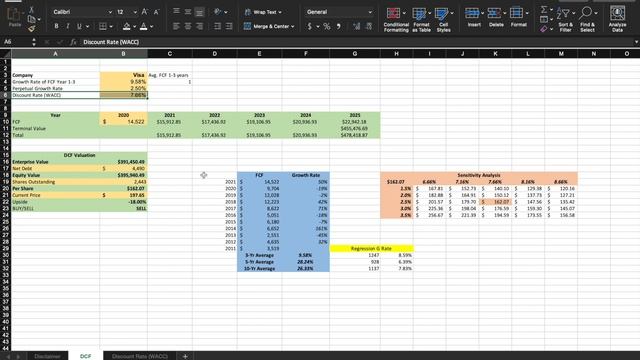Apply the Borders icon
640x360 pixels.
click(103, 27)
